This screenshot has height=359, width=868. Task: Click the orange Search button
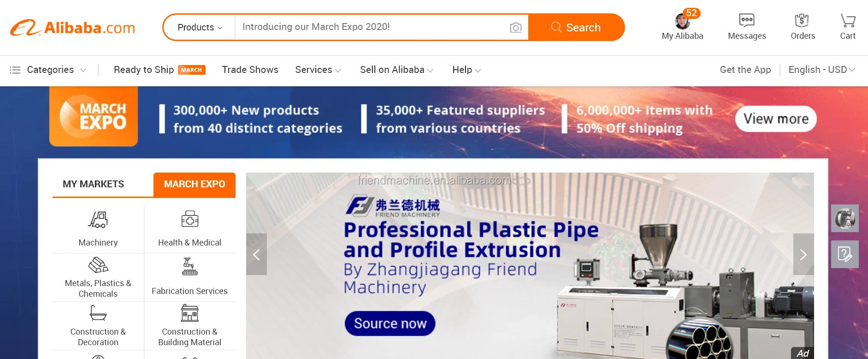576,27
